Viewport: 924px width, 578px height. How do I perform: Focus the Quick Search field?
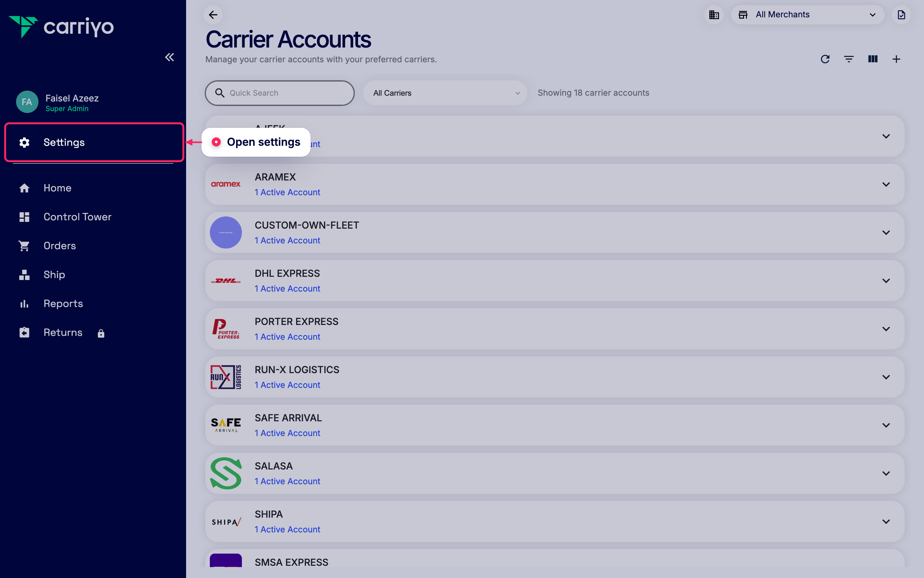280,93
